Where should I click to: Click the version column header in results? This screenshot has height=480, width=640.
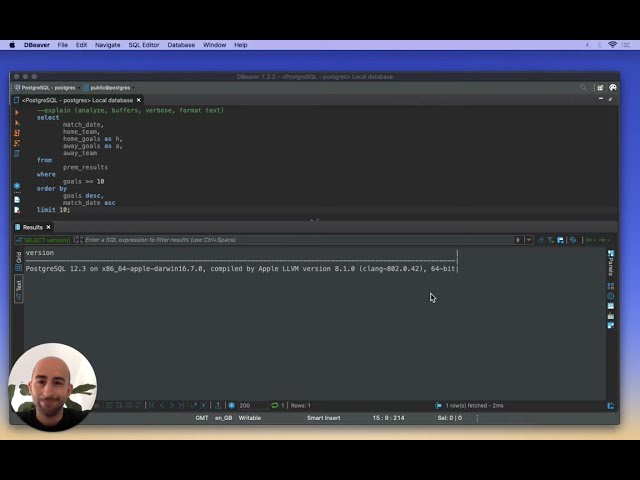[x=40, y=253]
